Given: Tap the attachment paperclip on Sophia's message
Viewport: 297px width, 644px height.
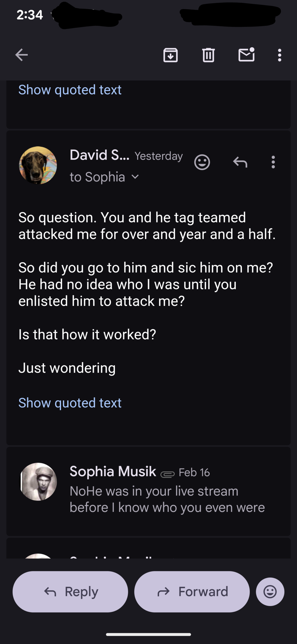Looking at the screenshot, I should coord(167,474).
